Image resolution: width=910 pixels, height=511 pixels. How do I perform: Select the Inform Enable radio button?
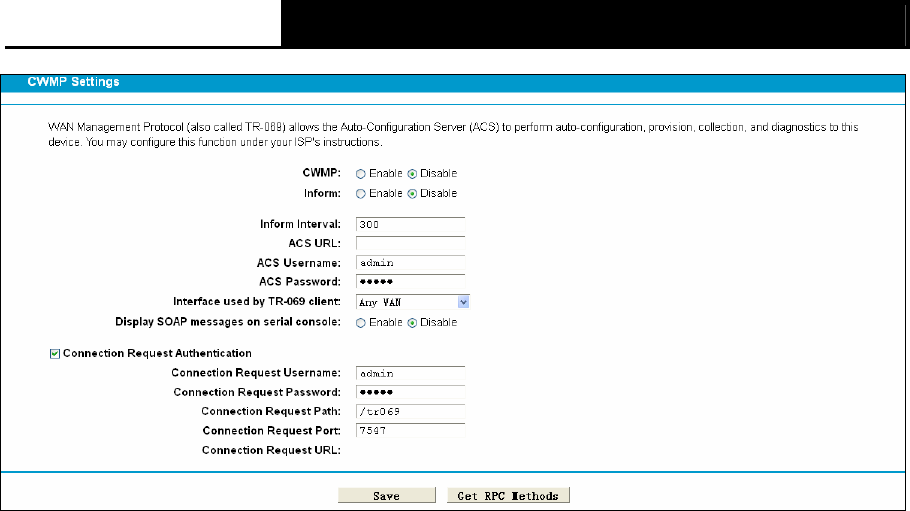click(x=360, y=194)
